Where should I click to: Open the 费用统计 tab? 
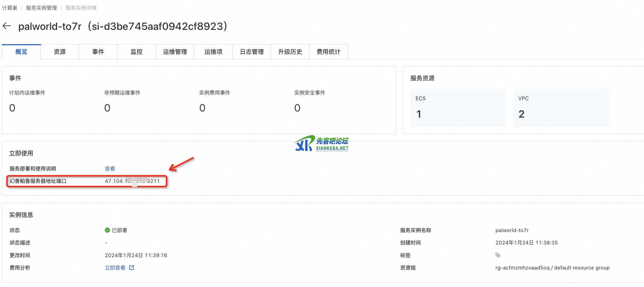pos(328,52)
